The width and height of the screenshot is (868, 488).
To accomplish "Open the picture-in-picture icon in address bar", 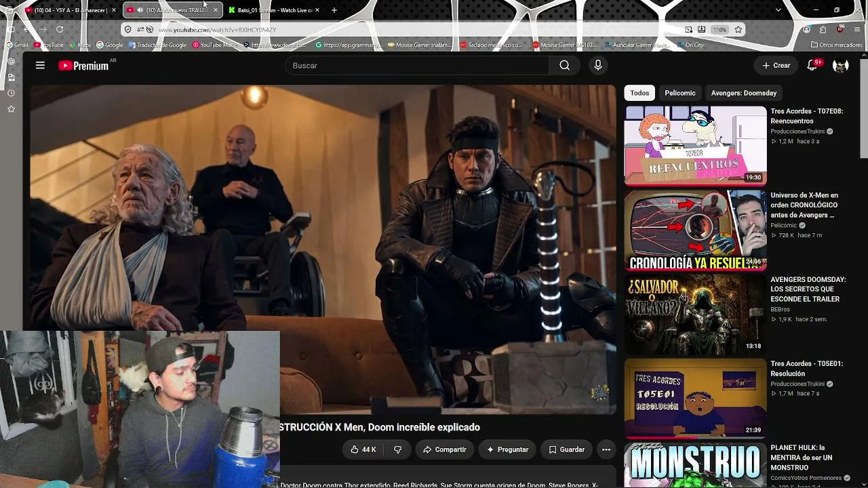I will coord(689,29).
